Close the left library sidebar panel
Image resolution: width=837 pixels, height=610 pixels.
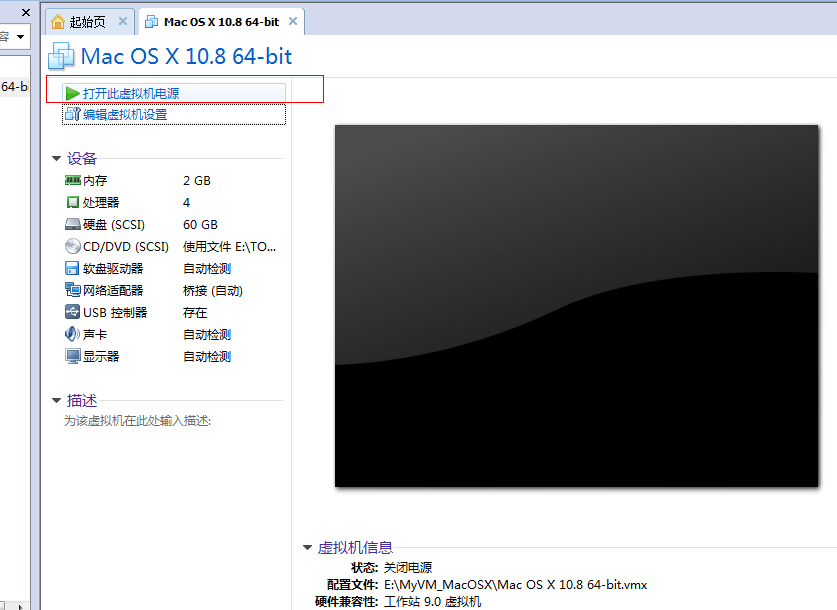26,12
